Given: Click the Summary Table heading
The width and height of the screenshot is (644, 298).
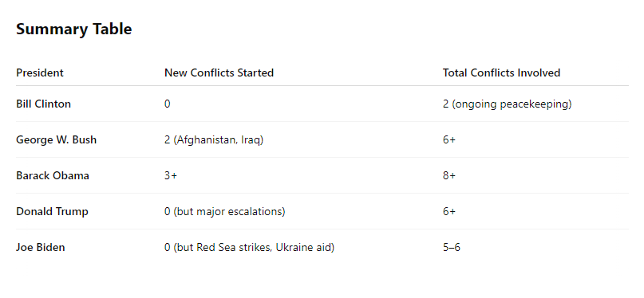Looking at the screenshot, I should click(x=74, y=29).
